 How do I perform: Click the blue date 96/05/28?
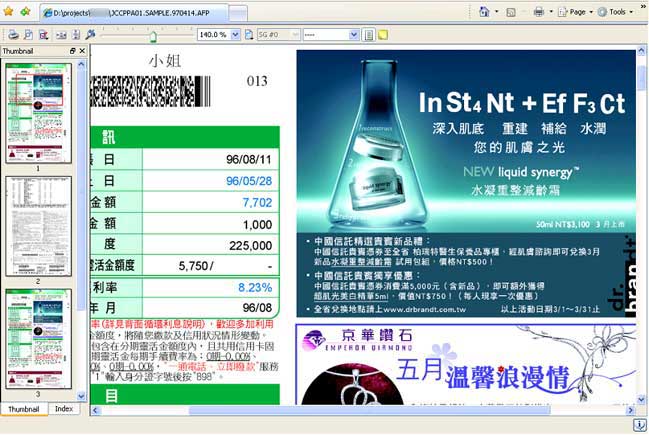click(249, 181)
